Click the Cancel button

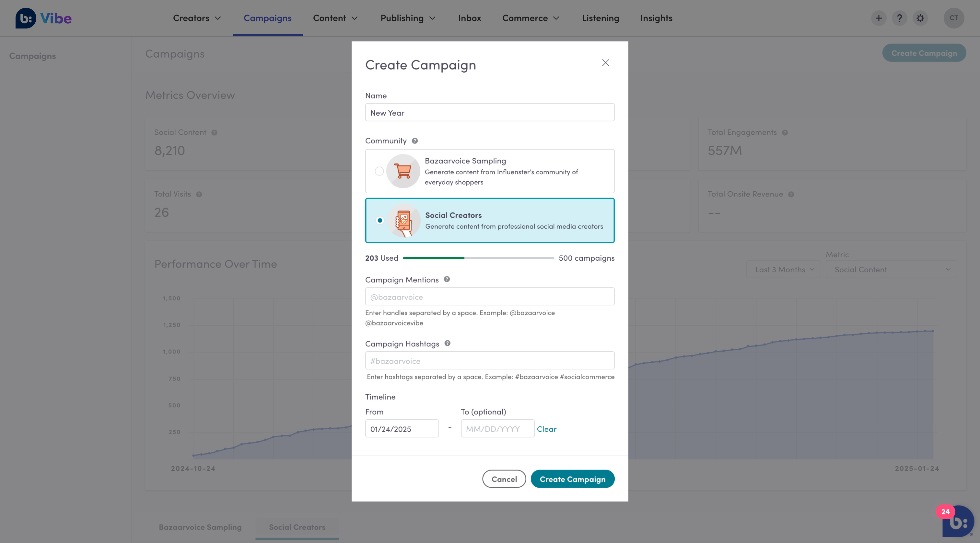[x=504, y=479]
